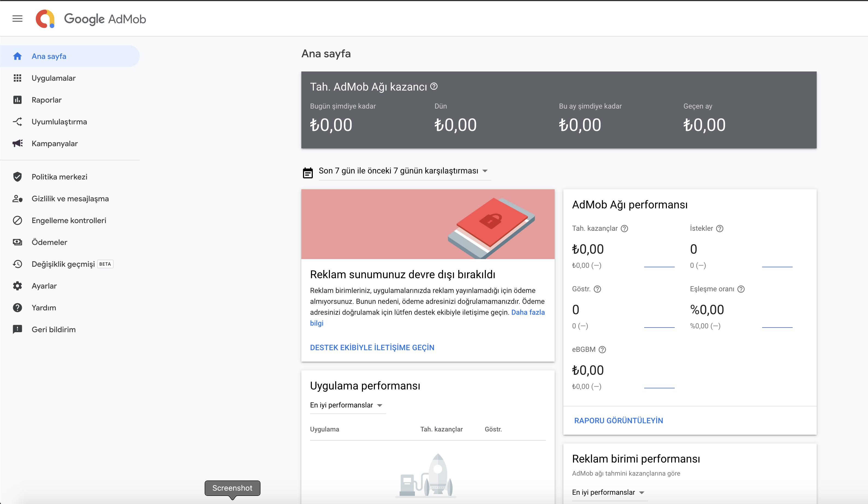This screenshot has width=868, height=504.
Task: Click help icon next to Eşleşme oranı
Action: point(741,289)
